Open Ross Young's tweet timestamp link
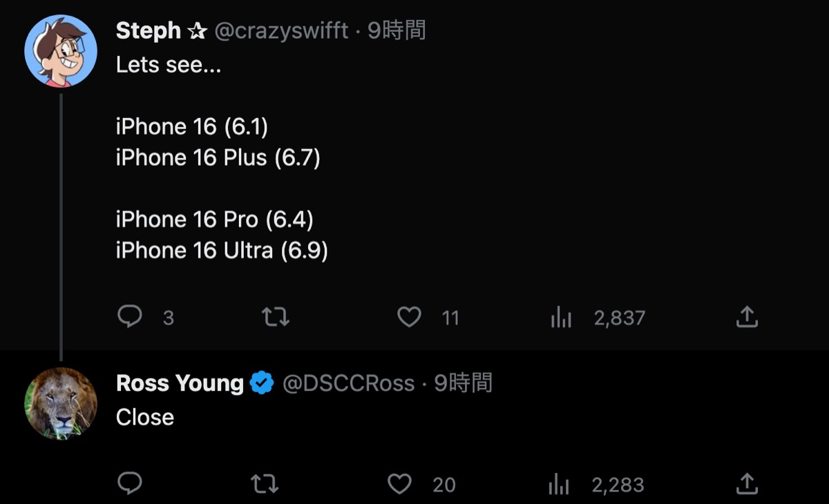This screenshot has height=504, width=829. (463, 382)
